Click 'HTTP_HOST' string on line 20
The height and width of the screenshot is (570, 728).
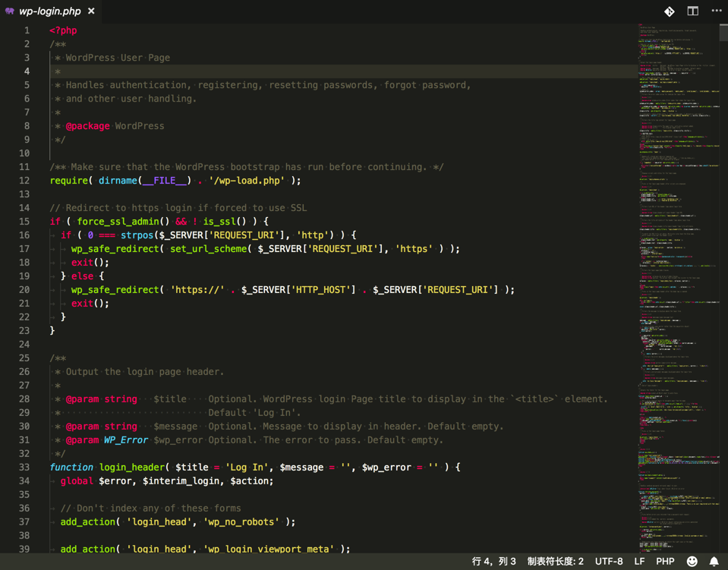coord(321,290)
